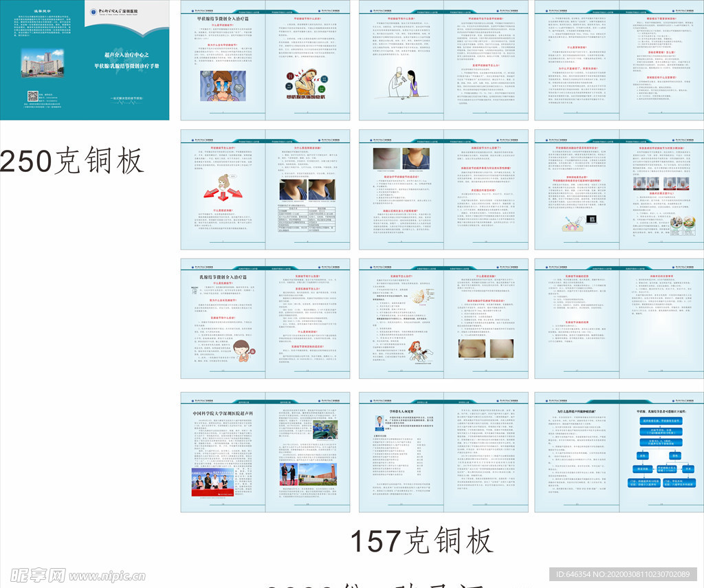Select the cover title 甲状腺/乳腺结节微创诊疗手册
Screen dimensions: 704x588
pyautogui.click(x=126, y=65)
